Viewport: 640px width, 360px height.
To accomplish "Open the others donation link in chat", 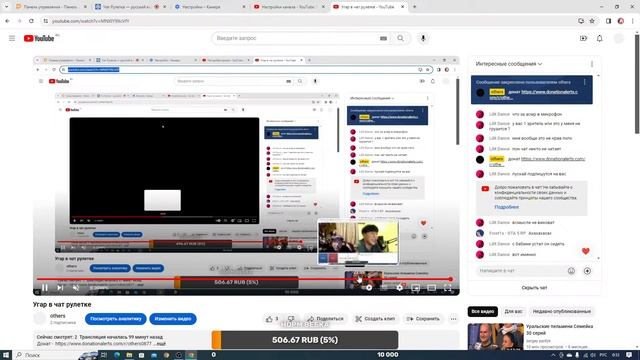I will pyautogui.click(x=537, y=162).
